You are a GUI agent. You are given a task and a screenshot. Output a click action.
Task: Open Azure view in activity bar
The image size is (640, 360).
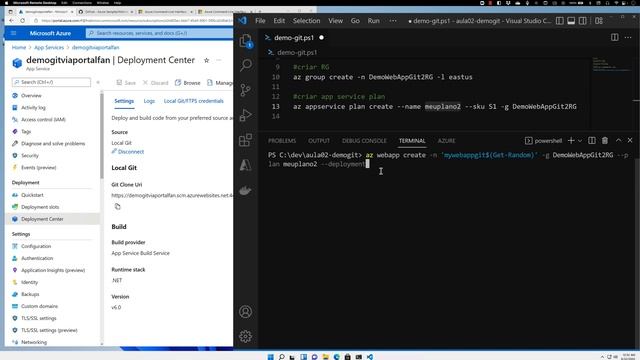[246, 165]
